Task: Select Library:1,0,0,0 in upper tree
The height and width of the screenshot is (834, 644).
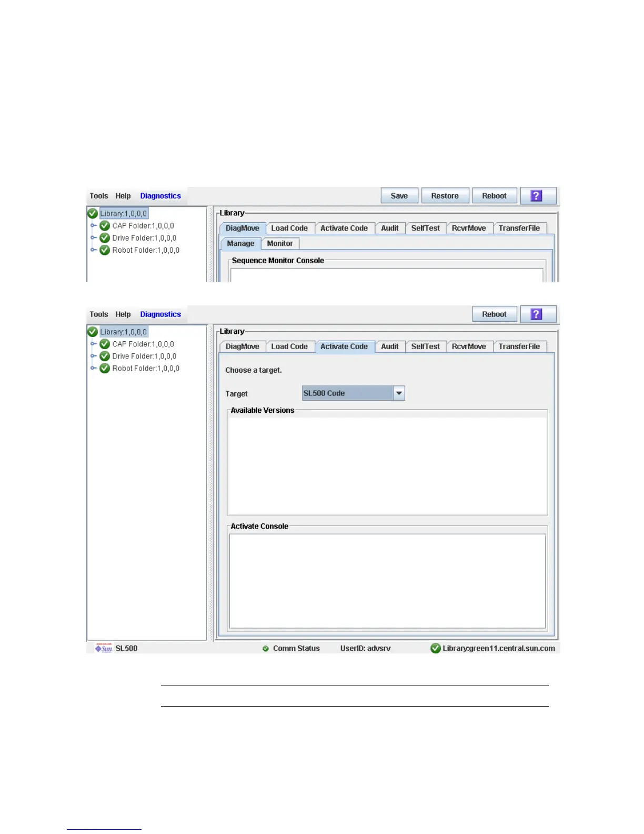Action: pyautogui.click(x=124, y=214)
